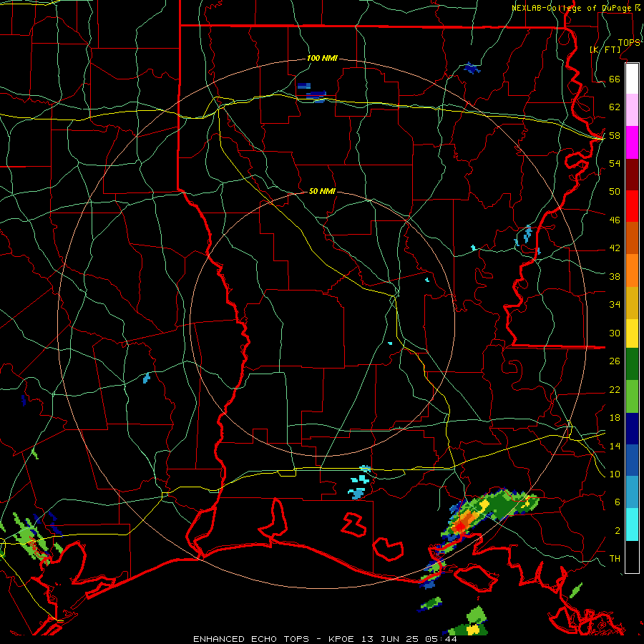Click the TH threshold label on the scale
This screenshot has height=644, width=644.
(615, 559)
